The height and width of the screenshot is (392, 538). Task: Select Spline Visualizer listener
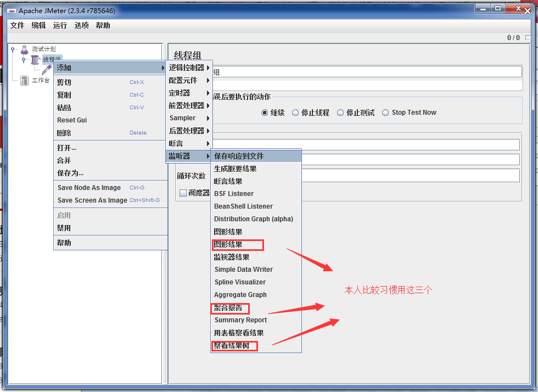point(256,282)
